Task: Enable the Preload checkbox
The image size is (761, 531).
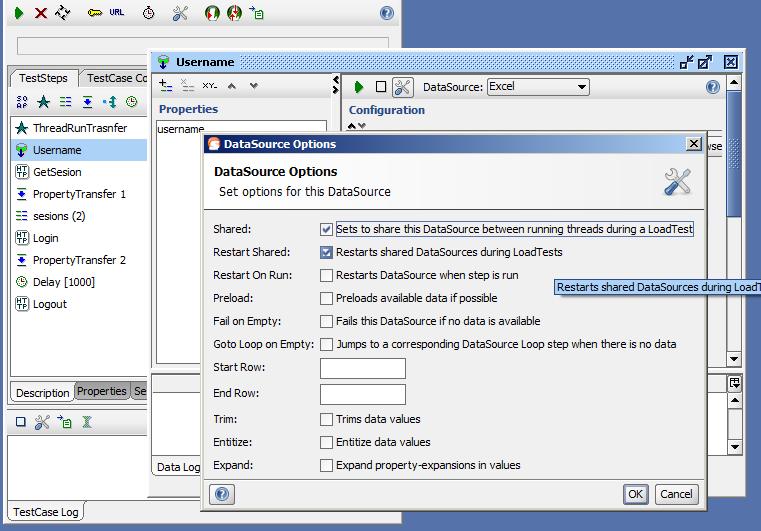Action: [x=327, y=298]
